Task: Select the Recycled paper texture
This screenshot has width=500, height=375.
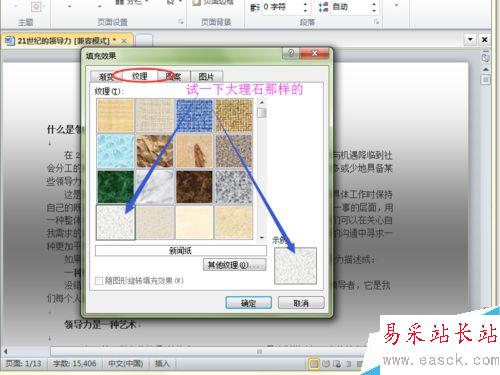Action: click(x=155, y=222)
